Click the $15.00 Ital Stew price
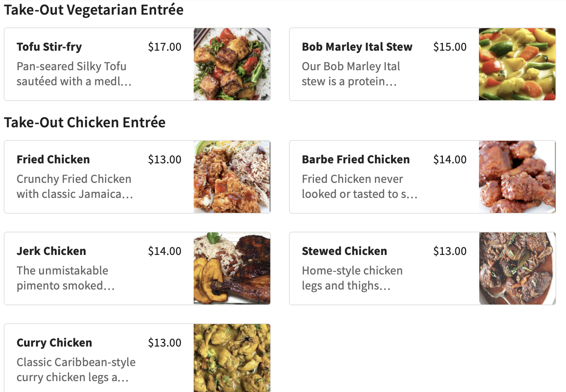 (450, 47)
